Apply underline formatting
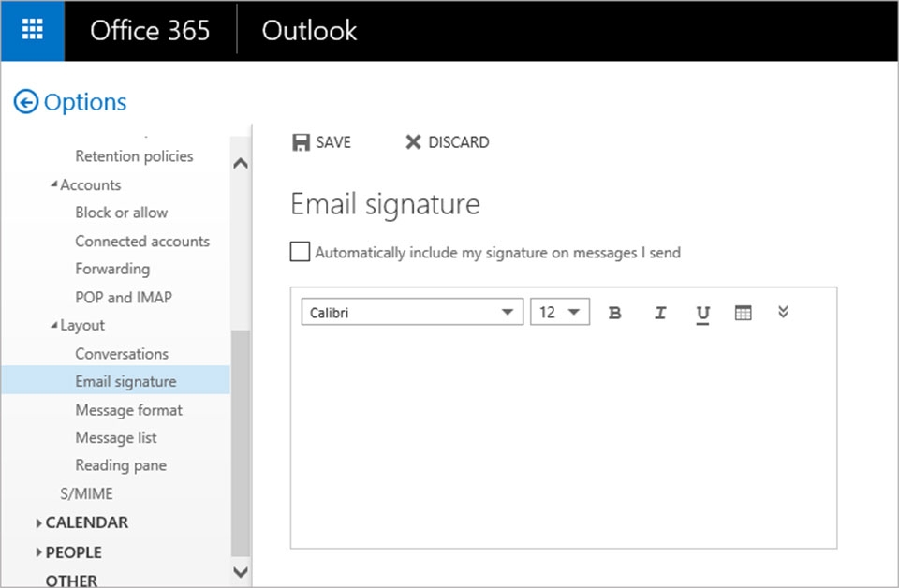 click(703, 312)
